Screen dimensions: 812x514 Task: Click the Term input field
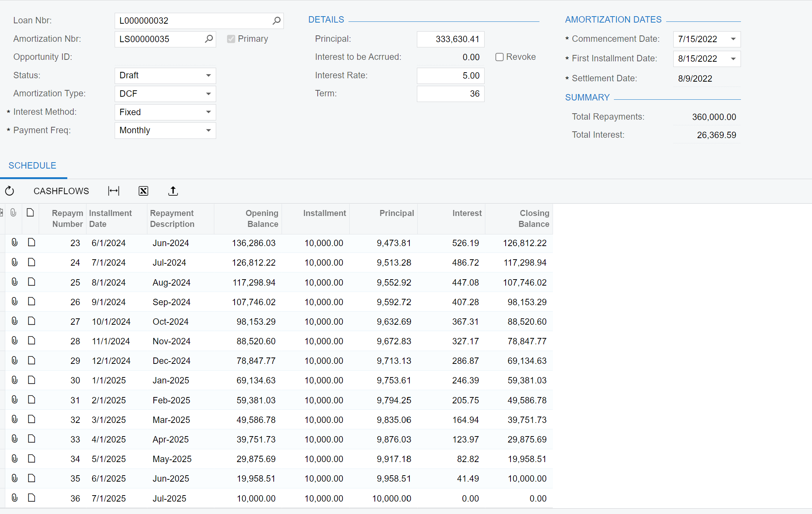coord(450,94)
